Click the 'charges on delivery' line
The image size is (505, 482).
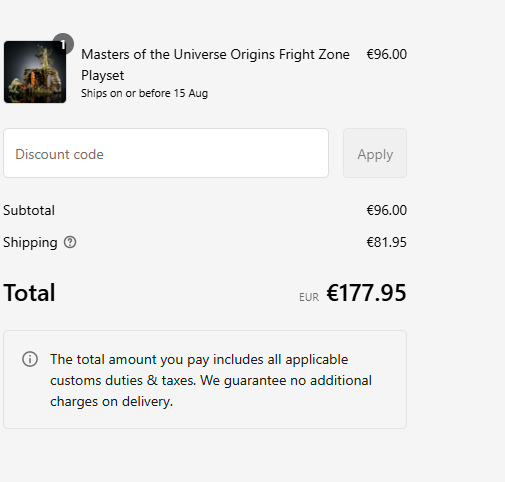112,402
